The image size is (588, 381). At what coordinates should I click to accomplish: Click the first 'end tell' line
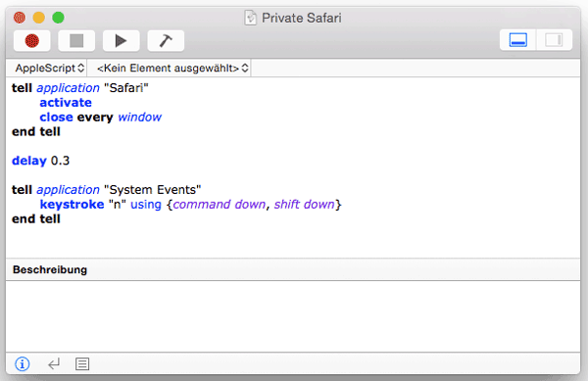(x=36, y=132)
